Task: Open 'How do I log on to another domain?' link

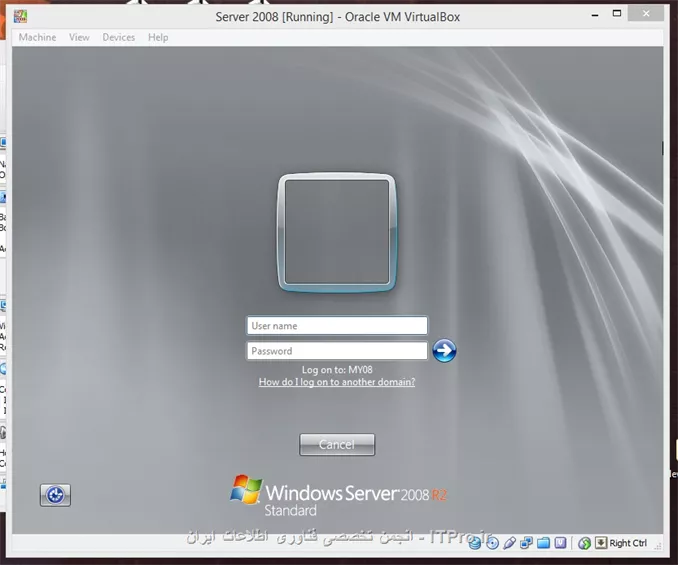Action: tap(337, 382)
